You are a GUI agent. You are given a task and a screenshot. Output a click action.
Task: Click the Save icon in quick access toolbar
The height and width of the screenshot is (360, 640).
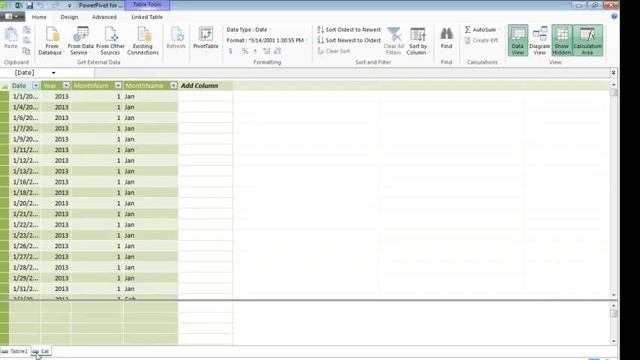click(29, 5)
